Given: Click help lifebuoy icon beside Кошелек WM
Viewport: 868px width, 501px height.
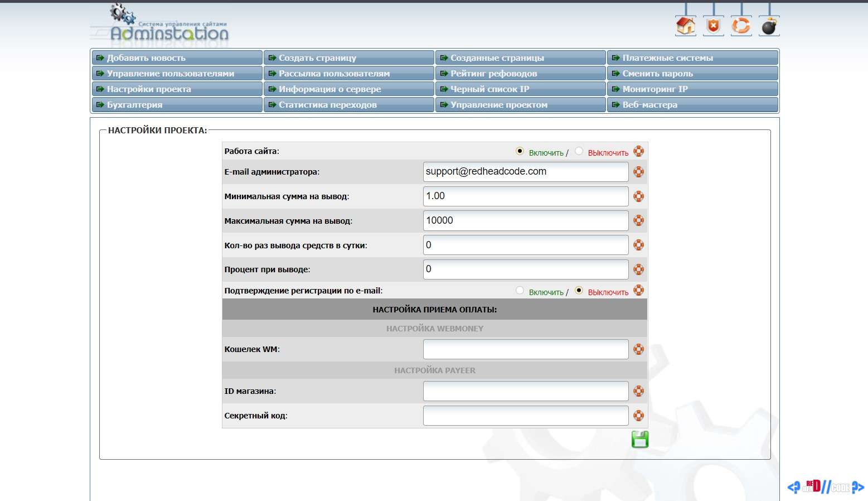Looking at the screenshot, I should coord(639,349).
